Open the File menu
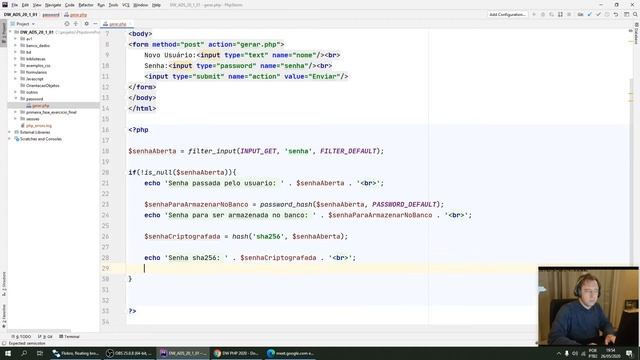 (x=15, y=5)
